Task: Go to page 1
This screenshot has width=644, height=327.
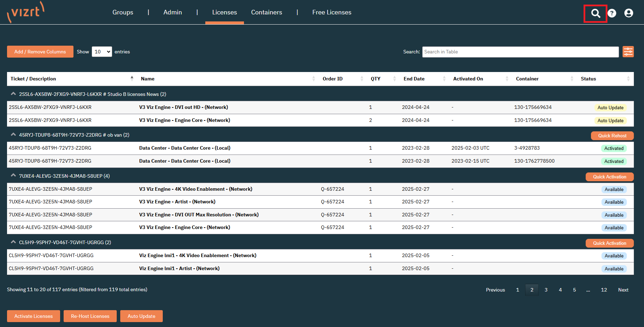Action: pos(517,290)
